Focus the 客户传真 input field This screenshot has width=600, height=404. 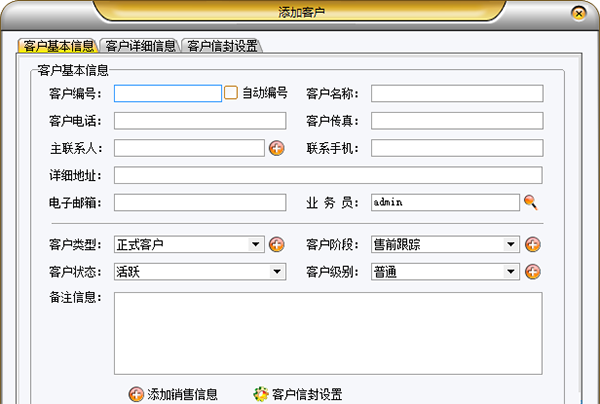(x=457, y=121)
